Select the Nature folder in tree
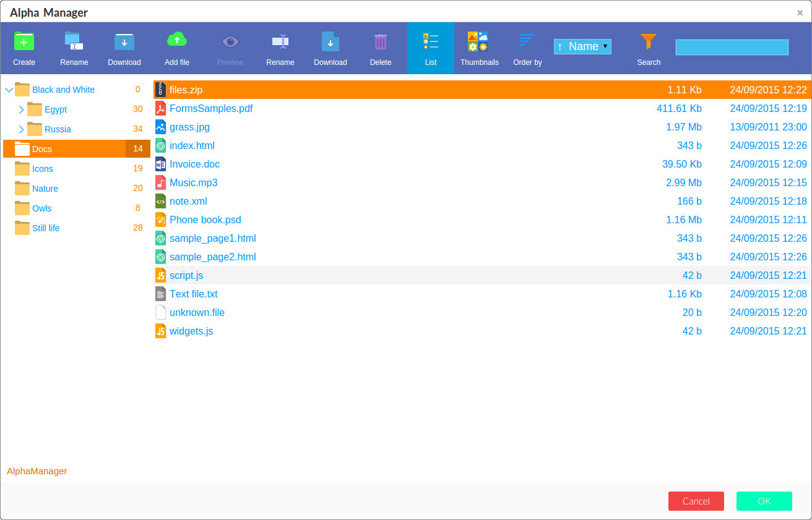The width and height of the screenshot is (812, 520). tap(45, 189)
